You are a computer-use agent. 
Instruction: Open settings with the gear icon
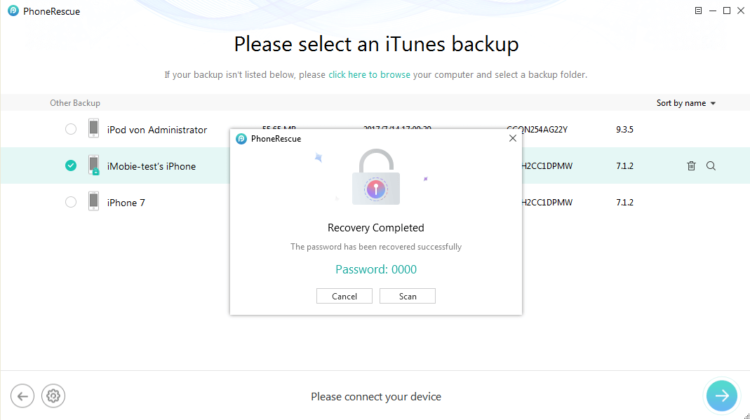(53, 396)
